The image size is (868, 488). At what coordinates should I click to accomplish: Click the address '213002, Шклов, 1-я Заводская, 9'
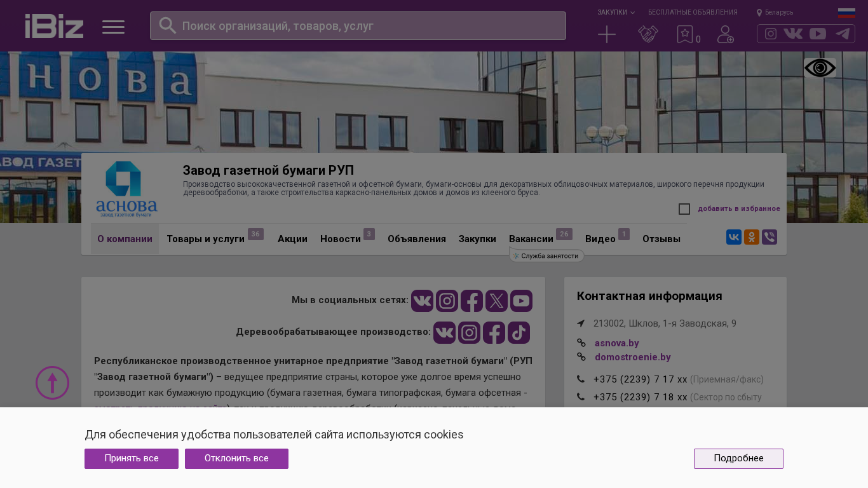(665, 323)
